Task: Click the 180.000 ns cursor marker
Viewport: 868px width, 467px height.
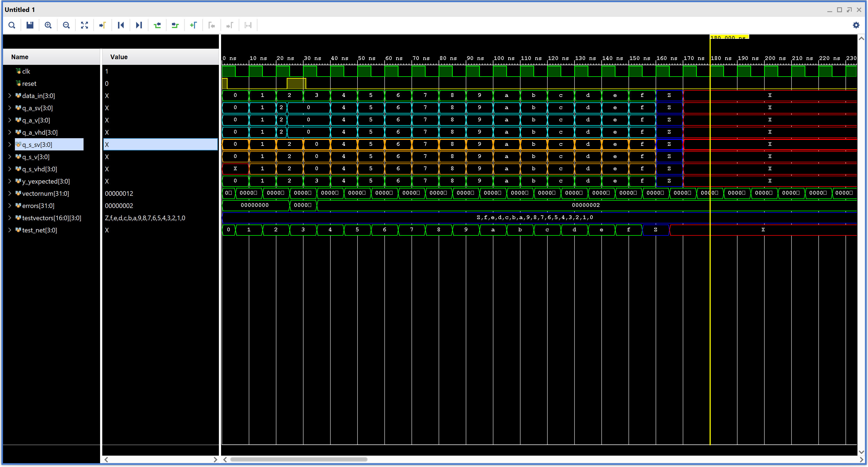Action: (x=729, y=37)
